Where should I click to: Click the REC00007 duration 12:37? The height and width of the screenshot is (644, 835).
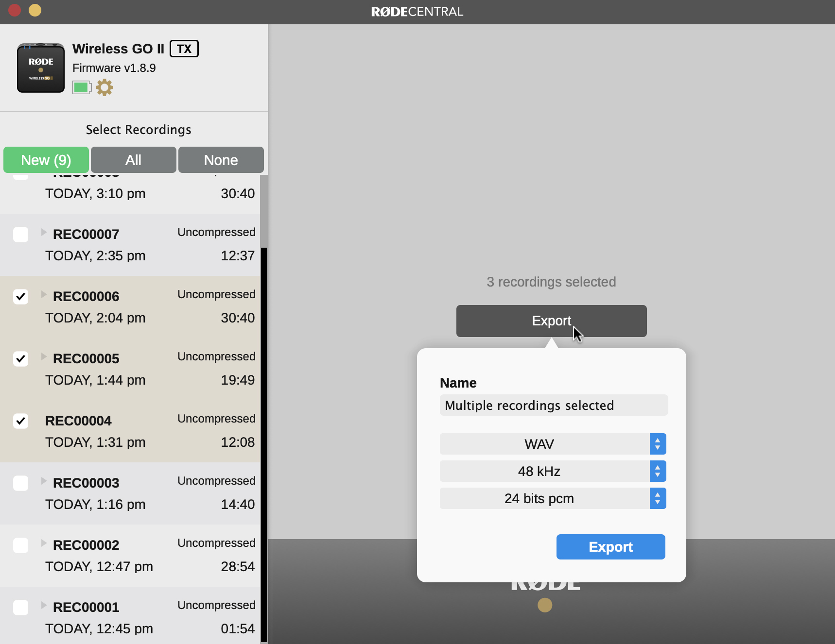click(238, 256)
